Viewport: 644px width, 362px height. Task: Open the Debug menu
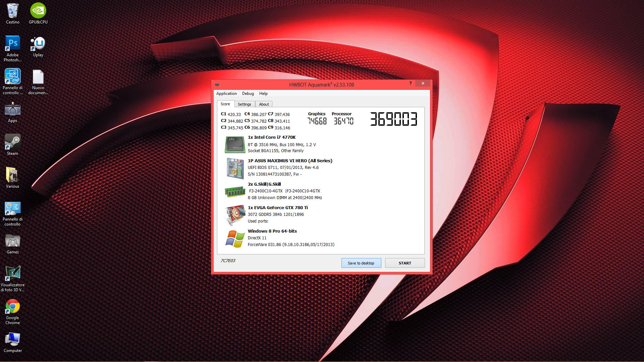click(x=248, y=94)
